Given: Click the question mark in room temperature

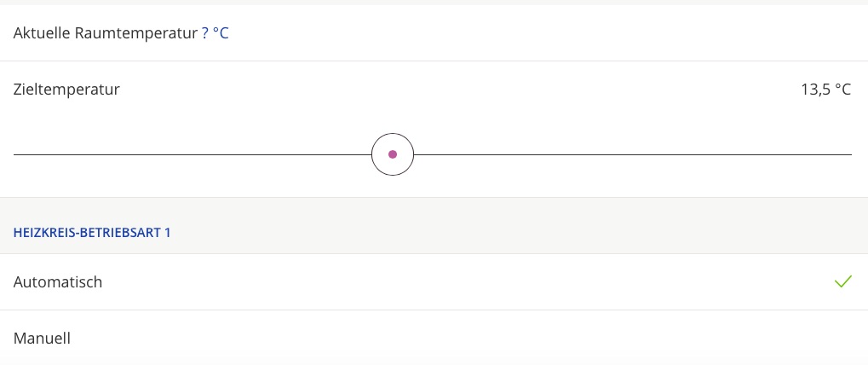Looking at the screenshot, I should (x=205, y=33).
